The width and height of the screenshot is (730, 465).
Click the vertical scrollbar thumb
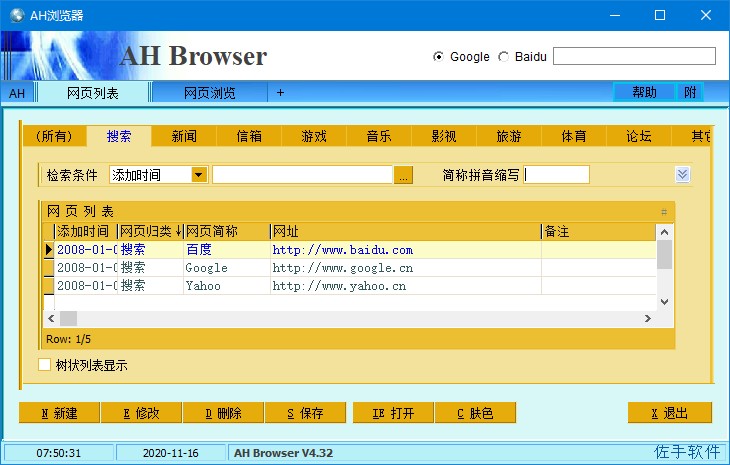(x=664, y=255)
